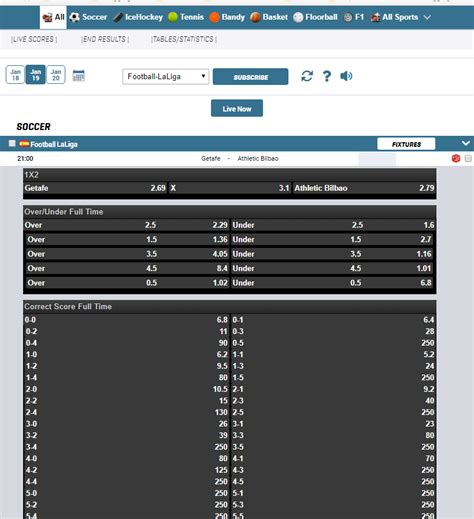The image size is (474, 519).
Task: Open the Live Scores link
Action: point(34,39)
